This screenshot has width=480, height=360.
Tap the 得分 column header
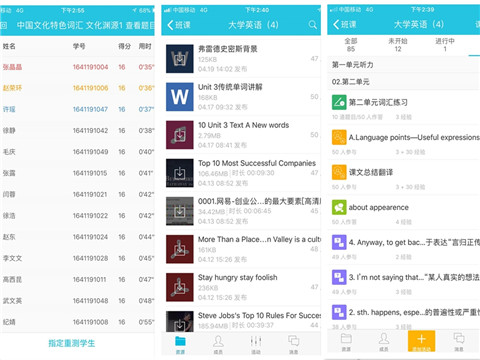point(124,46)
